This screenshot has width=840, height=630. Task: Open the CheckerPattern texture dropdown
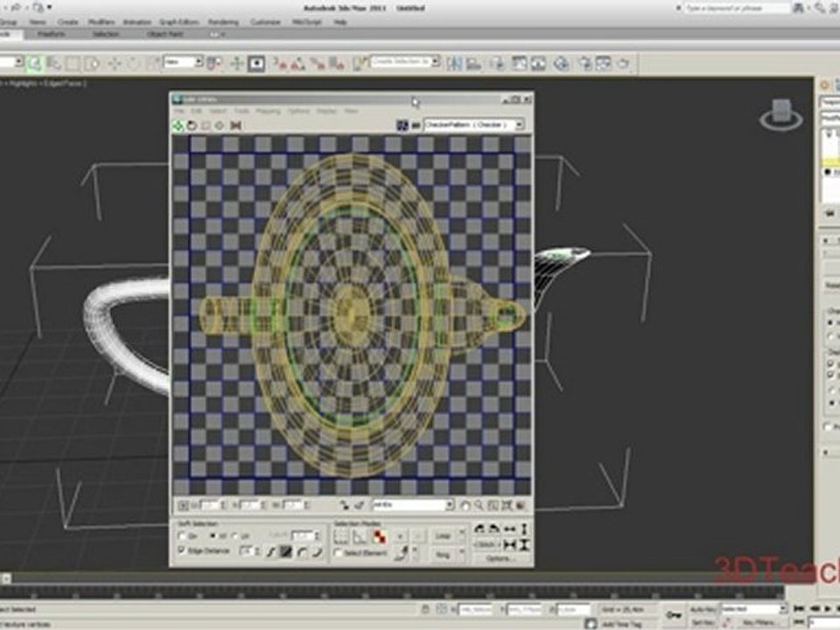click(473, 125)
